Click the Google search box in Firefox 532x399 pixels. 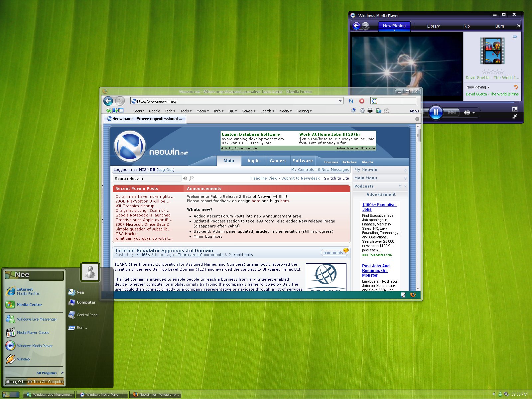[x=393, y=101]
